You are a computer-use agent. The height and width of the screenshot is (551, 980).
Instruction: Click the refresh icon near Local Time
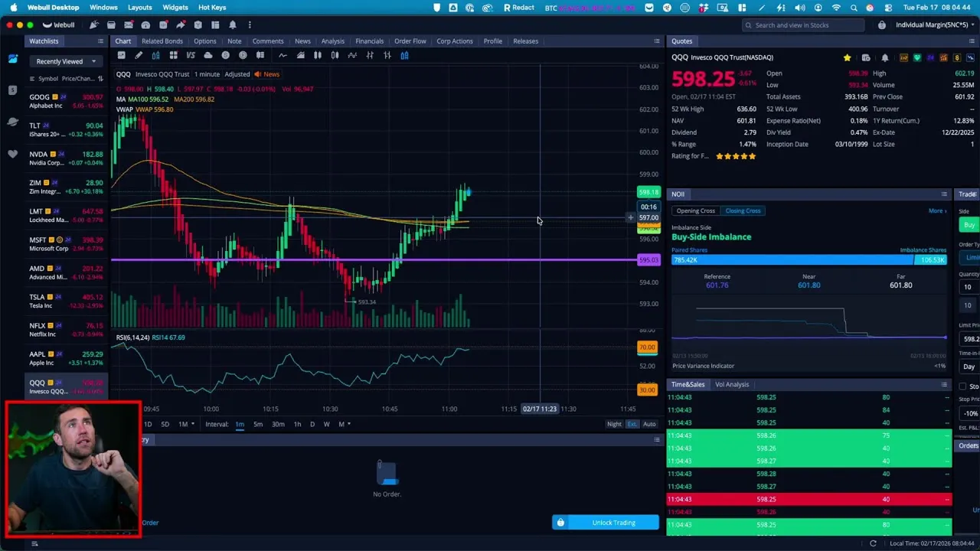coord(873,543)
